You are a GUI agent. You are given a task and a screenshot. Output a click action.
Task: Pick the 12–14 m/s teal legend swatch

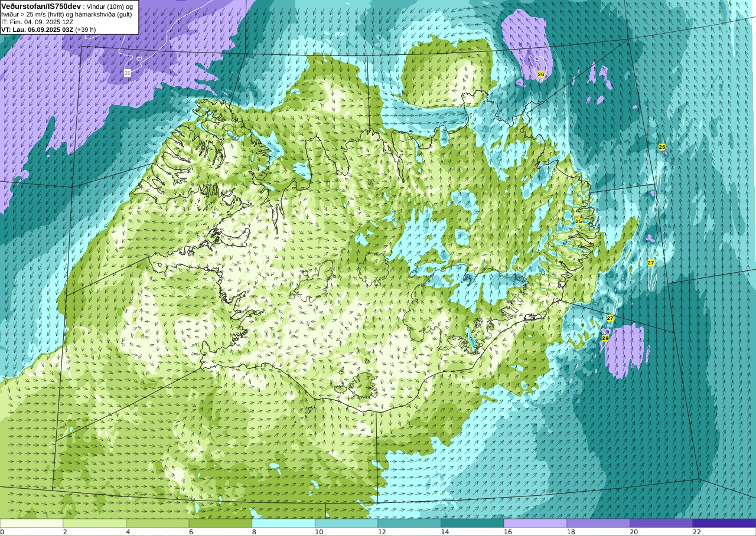[x=409, y=523]
